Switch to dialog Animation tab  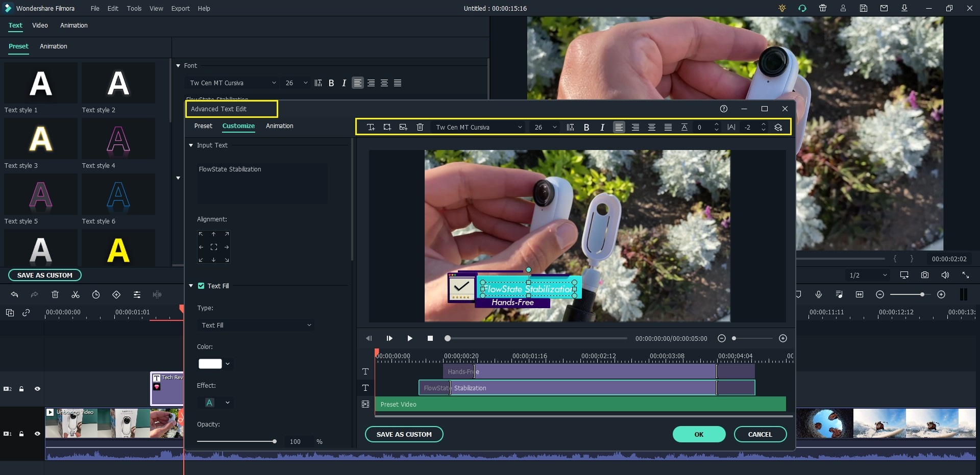pos(280,126)
